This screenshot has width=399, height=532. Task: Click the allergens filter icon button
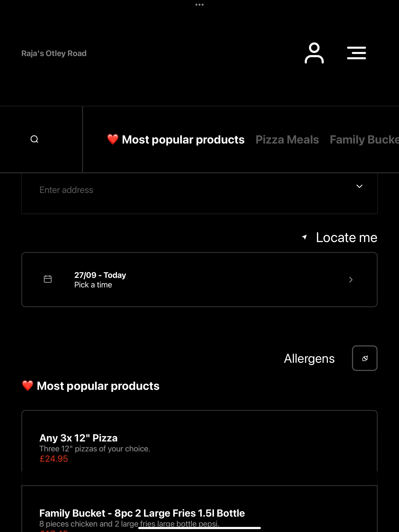click(365, 358)
